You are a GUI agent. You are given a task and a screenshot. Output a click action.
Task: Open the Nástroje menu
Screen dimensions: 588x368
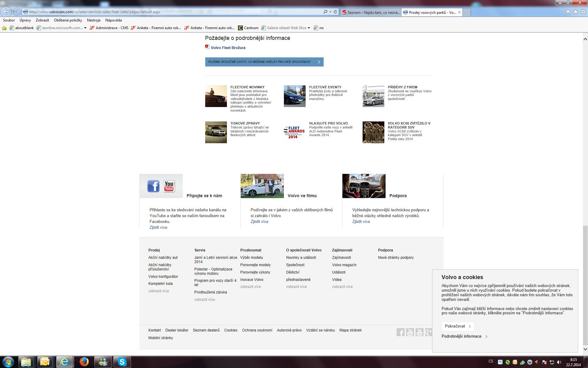click(94, 20)
